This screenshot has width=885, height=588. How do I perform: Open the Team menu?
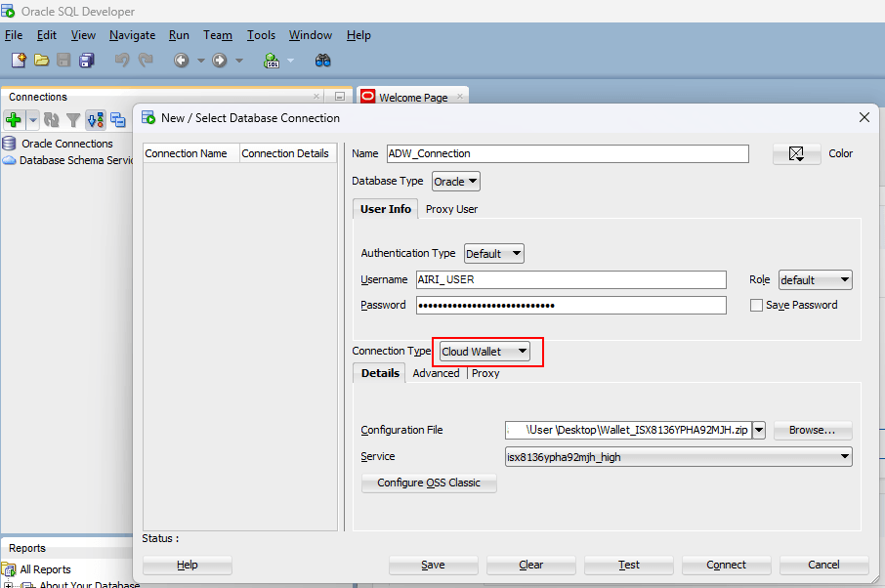point(218,35)
